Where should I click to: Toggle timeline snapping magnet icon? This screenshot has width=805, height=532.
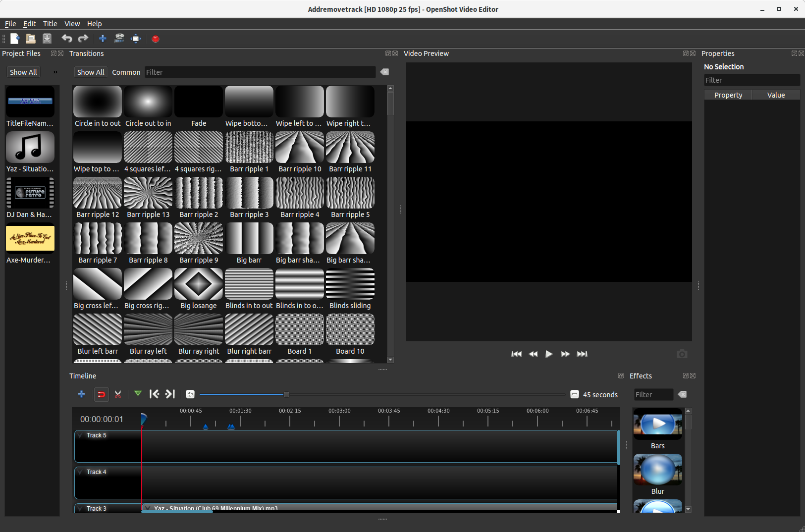(101, 394)
